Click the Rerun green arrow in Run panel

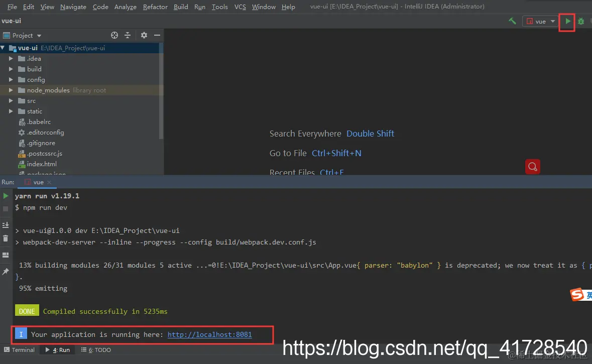tap(6, 196)
